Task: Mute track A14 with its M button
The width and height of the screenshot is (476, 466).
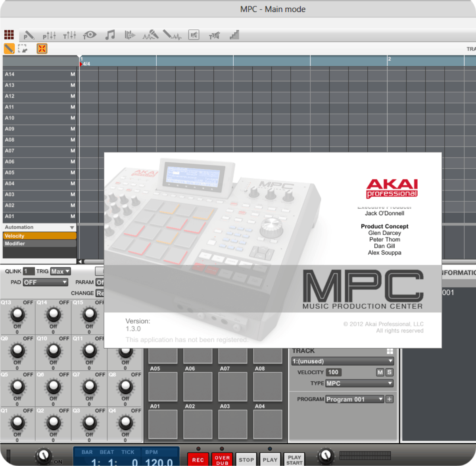Action: pos(73,74)
